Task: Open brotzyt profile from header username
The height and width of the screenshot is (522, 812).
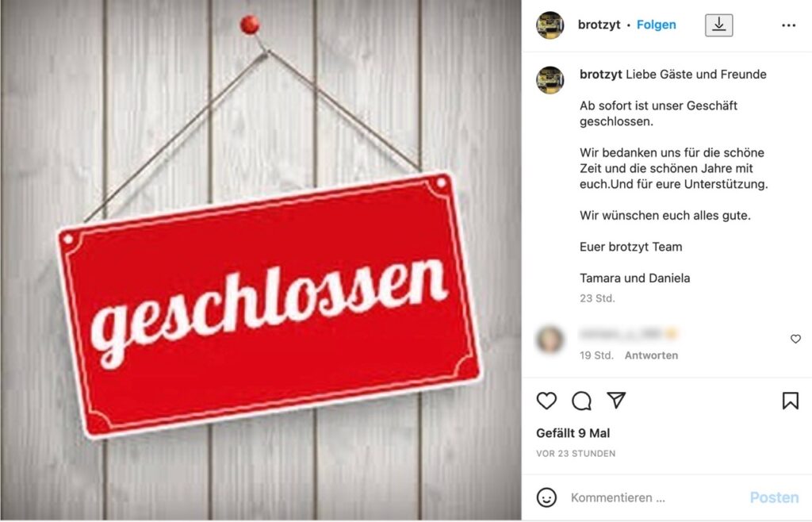Action: [599, 25]
